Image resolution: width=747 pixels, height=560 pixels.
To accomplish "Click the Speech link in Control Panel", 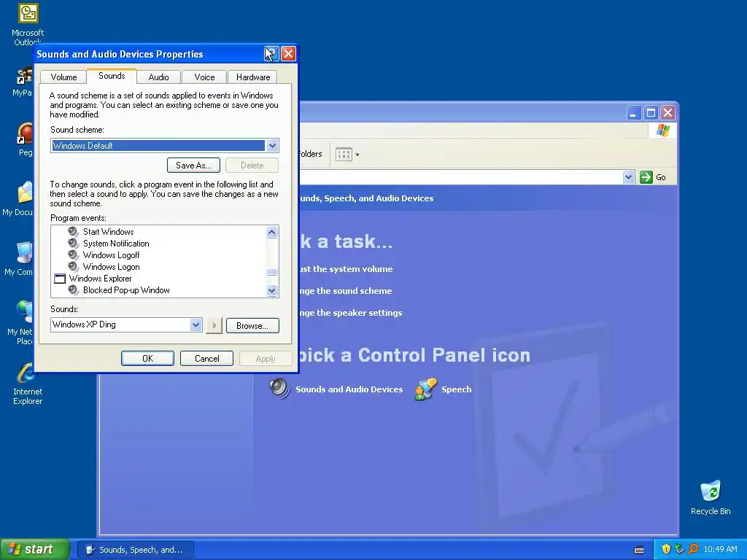I will [457, 389].
